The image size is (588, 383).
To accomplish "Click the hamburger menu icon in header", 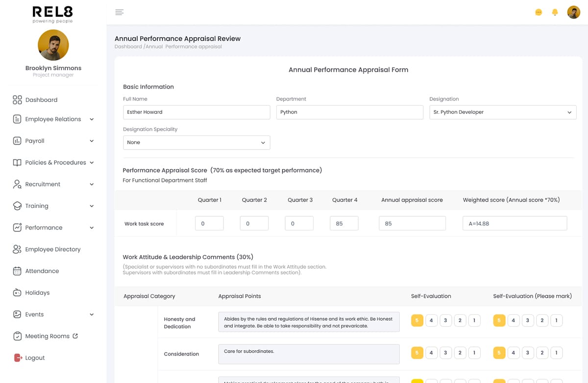I will [119, 12].
